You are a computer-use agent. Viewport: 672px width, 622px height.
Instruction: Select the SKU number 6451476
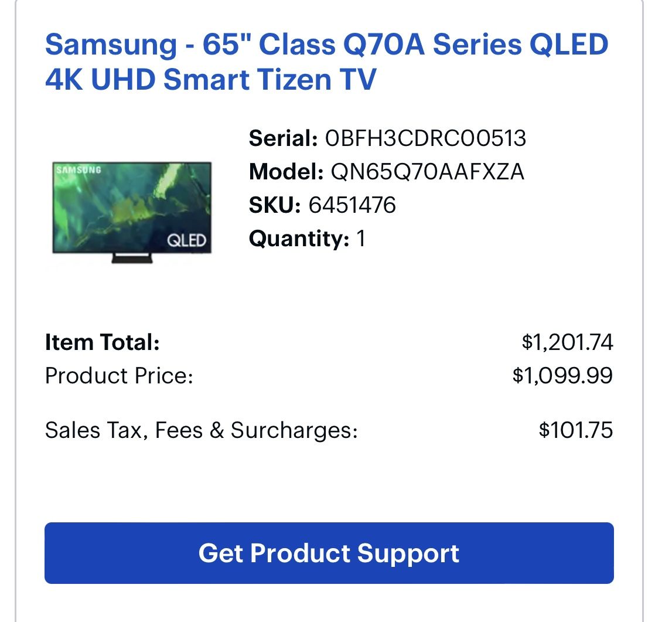352,205
